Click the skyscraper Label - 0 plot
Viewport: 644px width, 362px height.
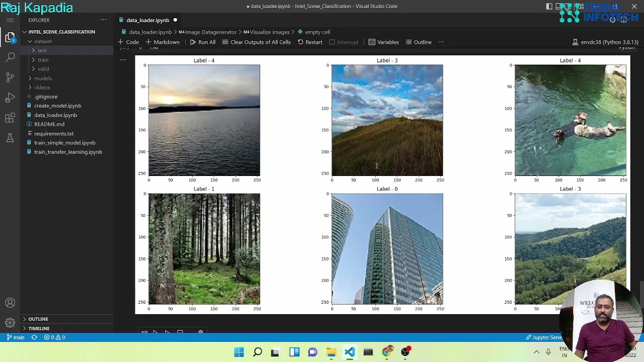387,249
